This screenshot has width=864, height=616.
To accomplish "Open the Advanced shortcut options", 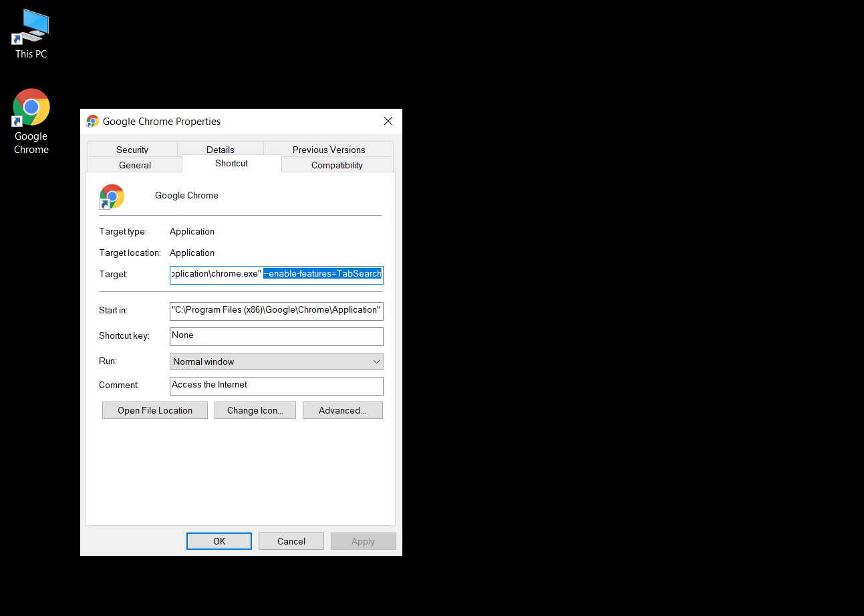I will point(342,410).
